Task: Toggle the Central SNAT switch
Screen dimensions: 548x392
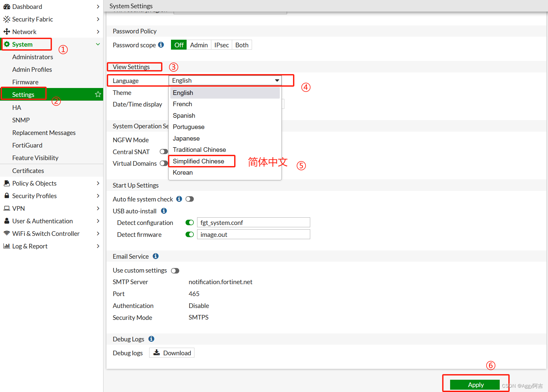Action: tap(164, 152)
